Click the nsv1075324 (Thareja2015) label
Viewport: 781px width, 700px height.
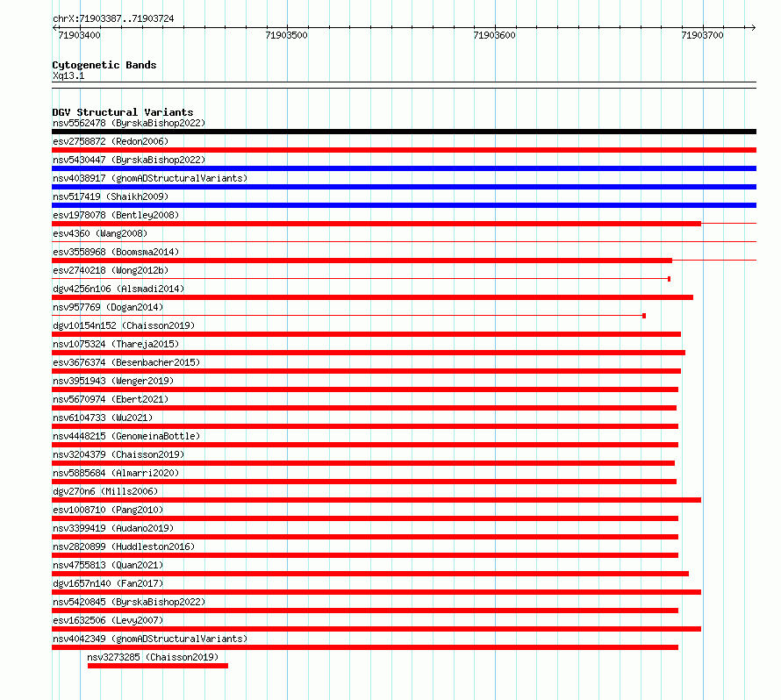[116, 344]
